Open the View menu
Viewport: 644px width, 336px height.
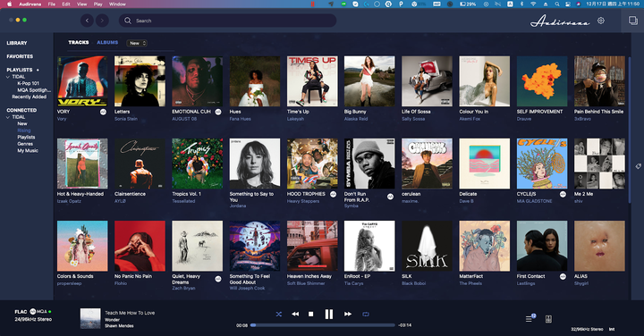pyautogui.click(x=81, y=4)
